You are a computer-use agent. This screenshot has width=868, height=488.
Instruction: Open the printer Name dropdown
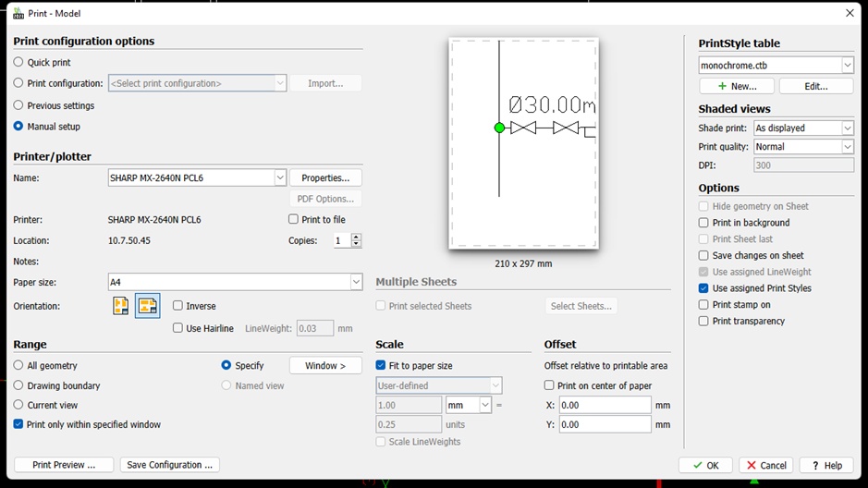tap(279, 177)
